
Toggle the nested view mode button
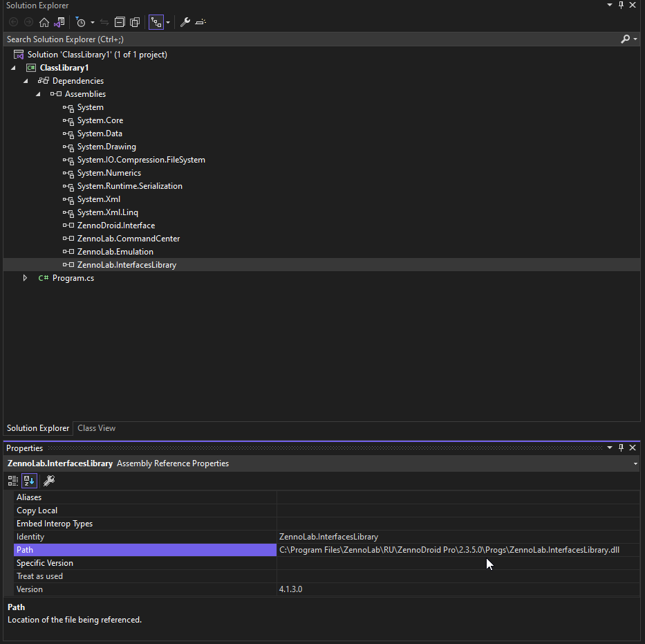(156, 22)
